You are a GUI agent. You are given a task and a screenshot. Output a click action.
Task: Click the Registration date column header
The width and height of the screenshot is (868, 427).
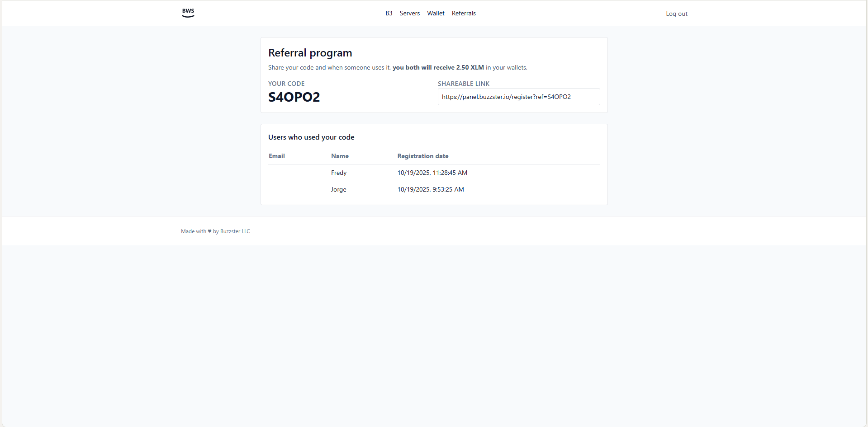422,156
